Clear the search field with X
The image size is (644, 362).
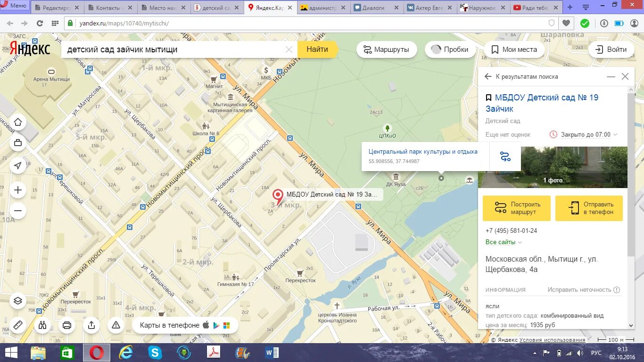pos(289,49)
